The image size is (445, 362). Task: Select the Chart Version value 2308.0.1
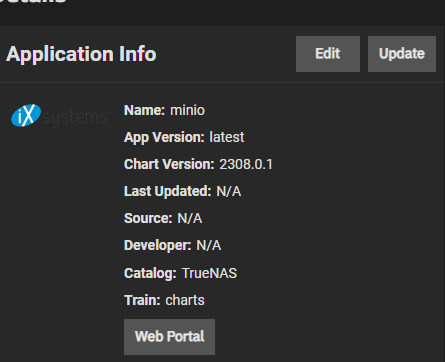[x=246, y=164]
